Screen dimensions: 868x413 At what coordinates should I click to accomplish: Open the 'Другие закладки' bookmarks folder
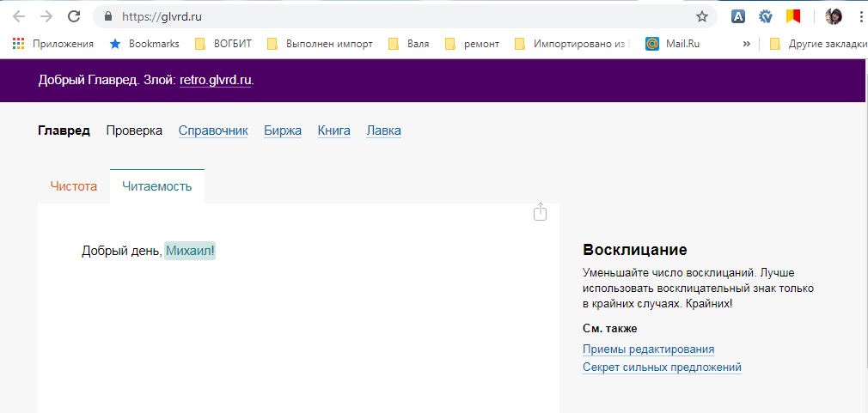pyautogui.click(x=817, y=44)
